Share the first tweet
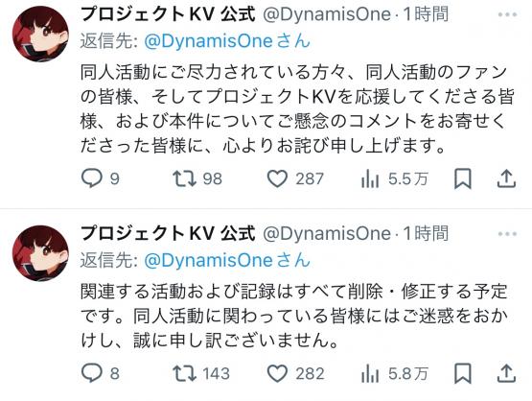The image size is (532, 401). (506, 178)
